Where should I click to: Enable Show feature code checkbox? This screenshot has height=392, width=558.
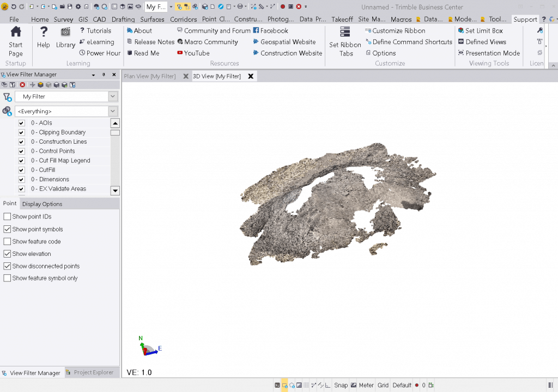click(x=7, y=242)
